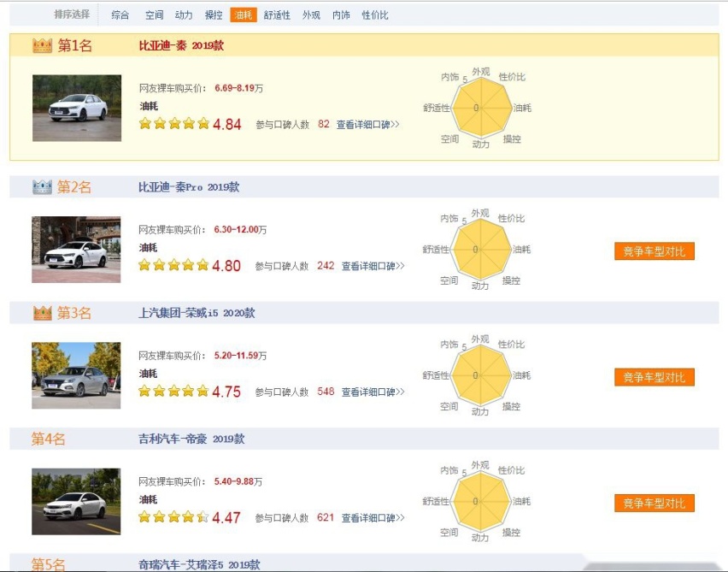This screenshot has height=572, width=728.
Task: Sort ranking by 内饰
Action: [341, 15]
